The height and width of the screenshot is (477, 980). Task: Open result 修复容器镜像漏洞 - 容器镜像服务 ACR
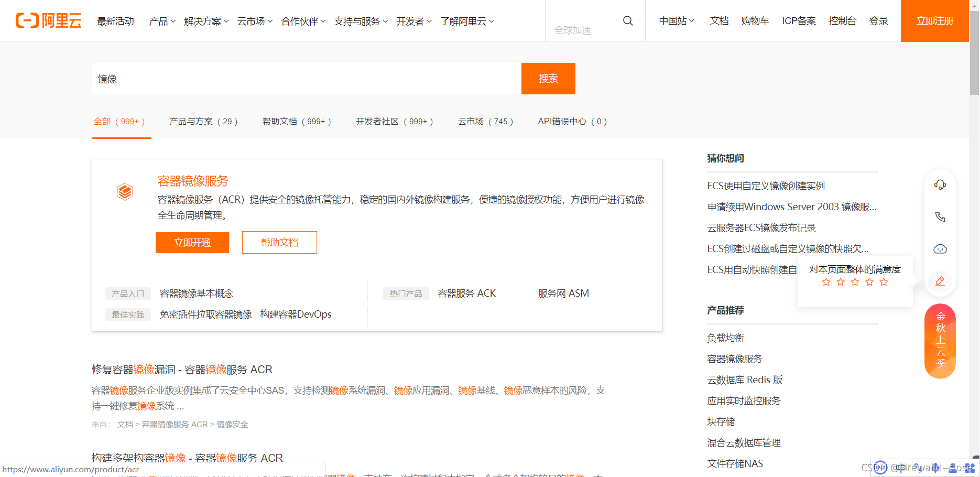(182, 370)
